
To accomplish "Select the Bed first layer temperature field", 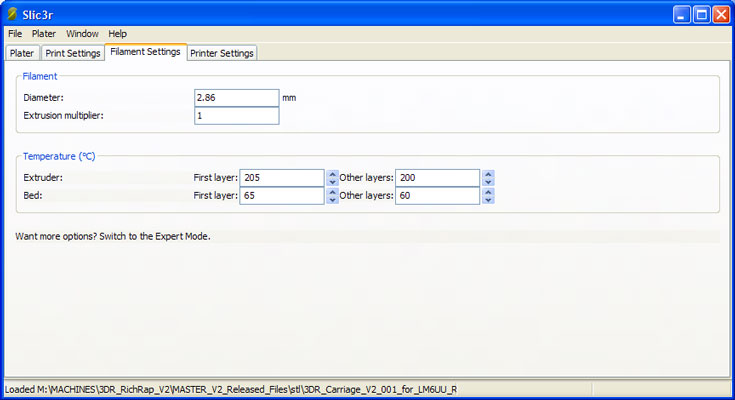I will (281, 196).
